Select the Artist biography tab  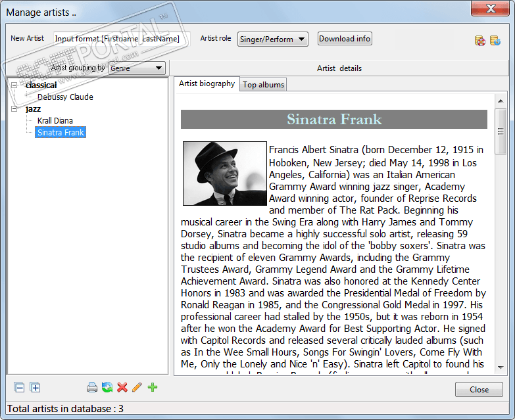(207, 83)
